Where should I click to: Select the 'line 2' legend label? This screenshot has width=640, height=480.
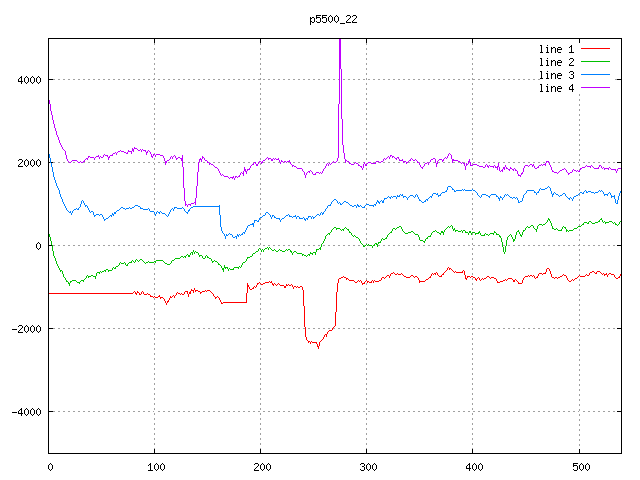[x=556, y=62]
